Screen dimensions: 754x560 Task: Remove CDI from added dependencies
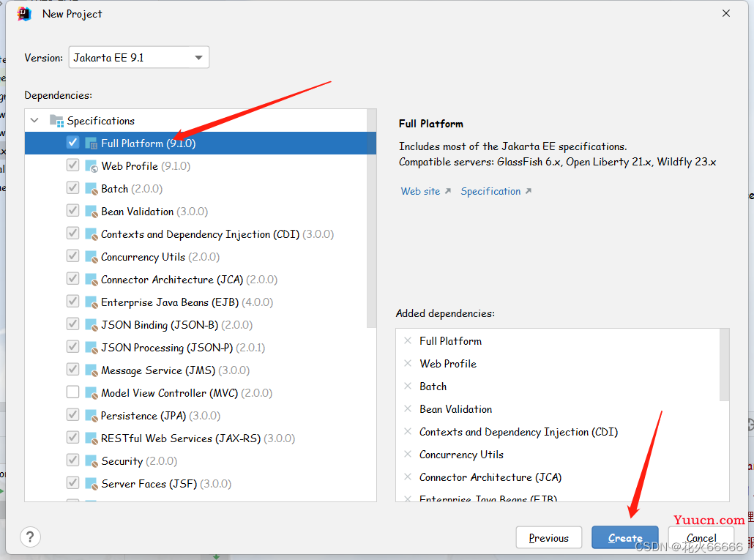pos(408,432)
